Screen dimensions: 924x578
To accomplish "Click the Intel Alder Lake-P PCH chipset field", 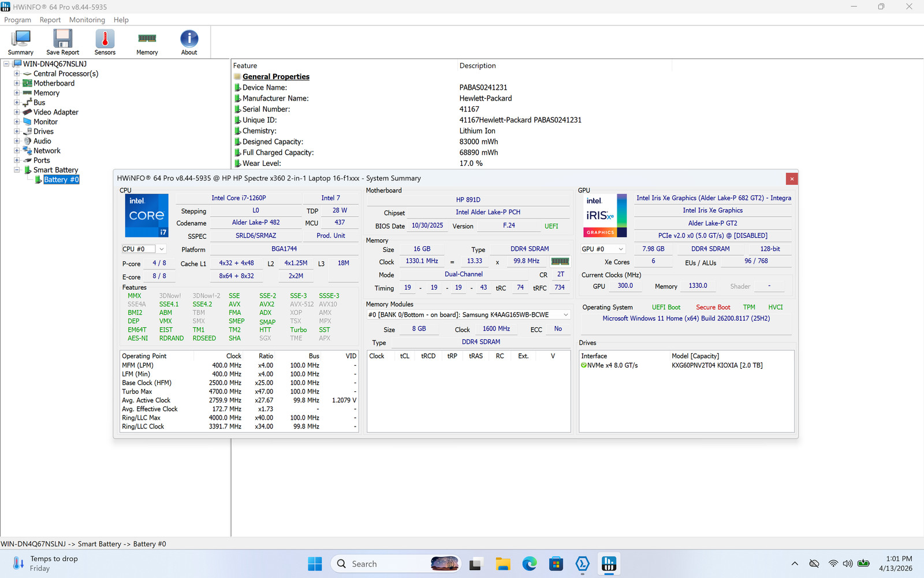I will pos(488,212).
